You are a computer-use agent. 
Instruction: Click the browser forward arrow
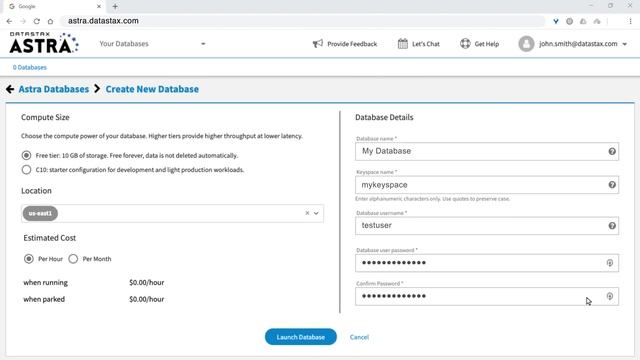click(x=23, y=21)
